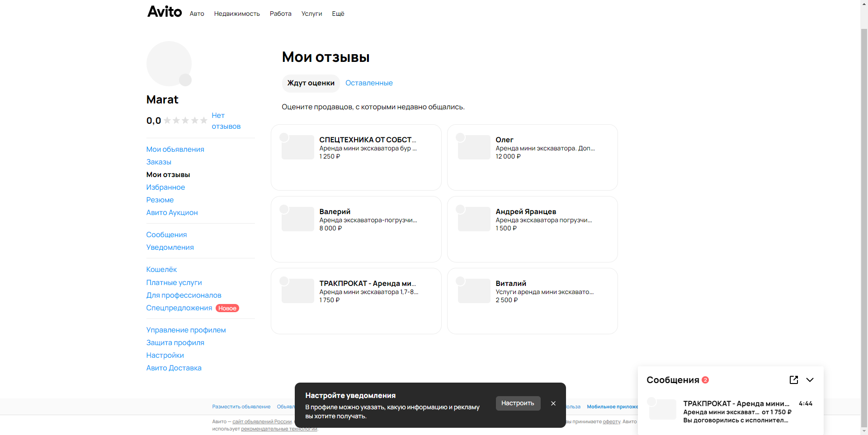Viewport: 868px width, 435px height.
Task: Open Авито Аукцион
Action: tap(172, 212)
